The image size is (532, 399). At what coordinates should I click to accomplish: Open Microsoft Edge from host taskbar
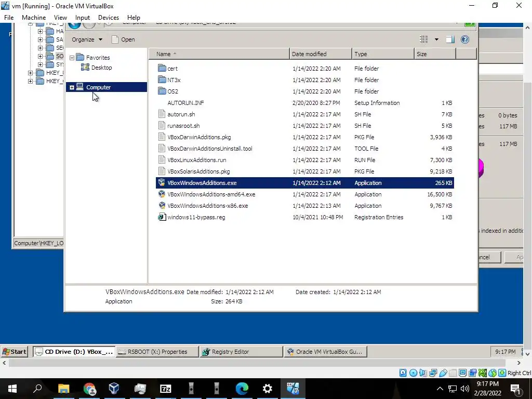242,389
